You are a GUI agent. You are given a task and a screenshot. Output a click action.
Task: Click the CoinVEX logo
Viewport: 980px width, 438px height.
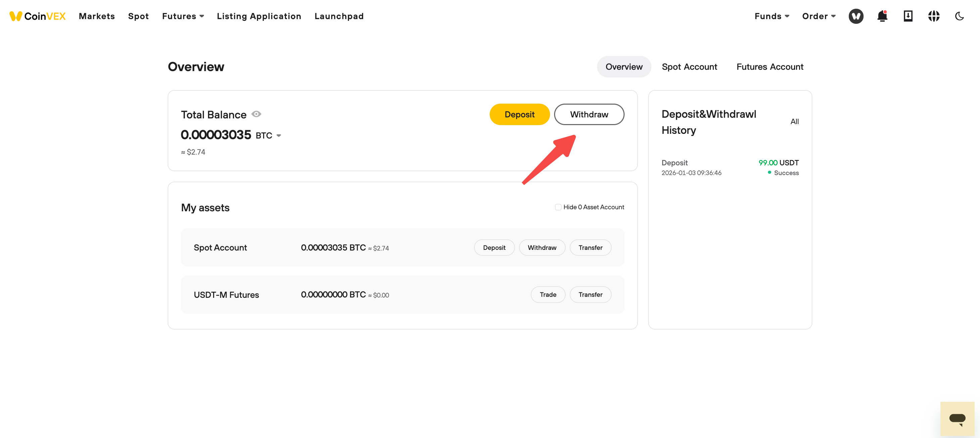37,16
